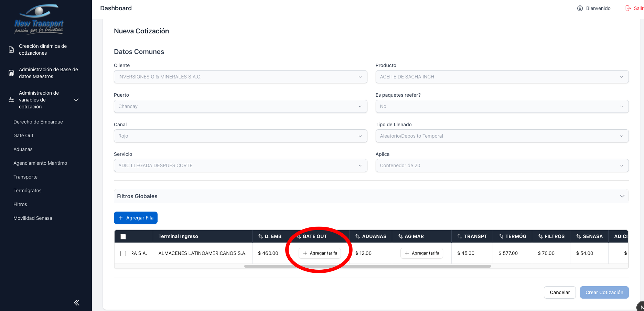Click the sliders icon for variables de cotización
The image size is (644, 311).
(x=11, y=100)
